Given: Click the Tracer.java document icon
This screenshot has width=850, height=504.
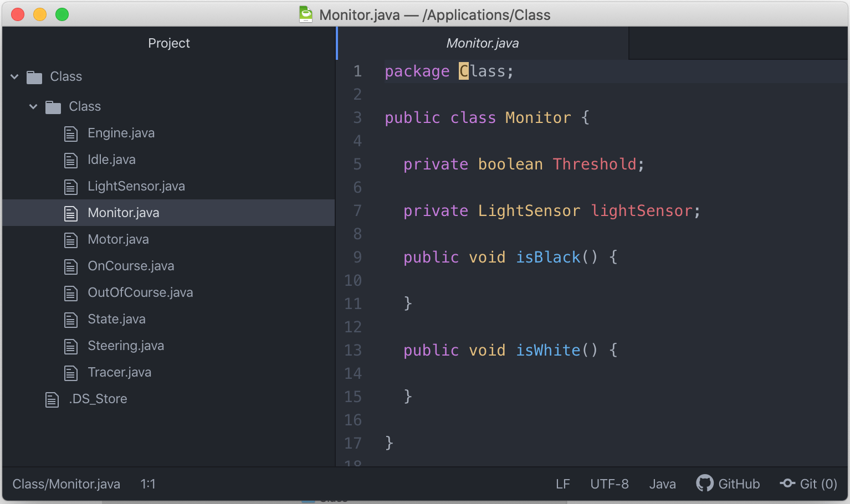Looking at the screenshot, I should 71,372.
